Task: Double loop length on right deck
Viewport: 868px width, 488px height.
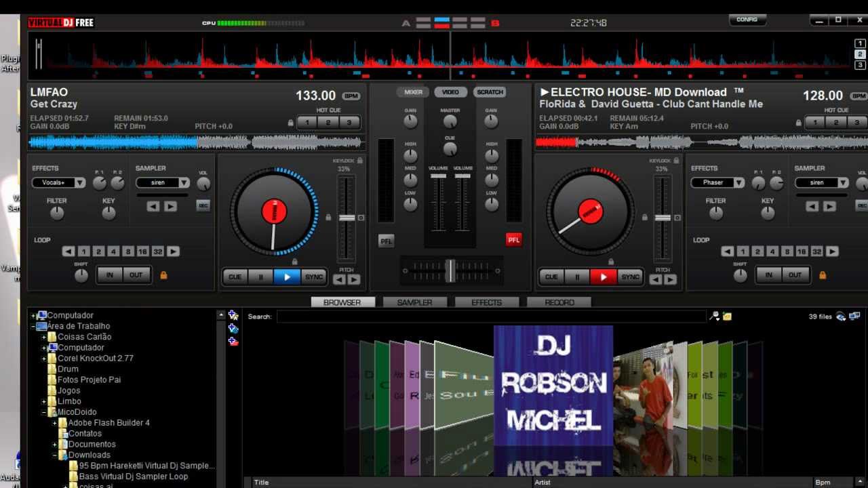Action: (x=833, y=251)
